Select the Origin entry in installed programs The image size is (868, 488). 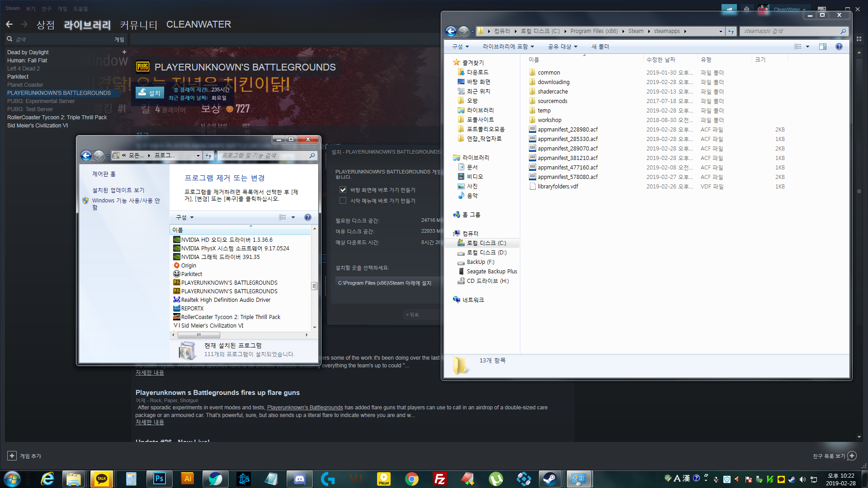(189, 266)
